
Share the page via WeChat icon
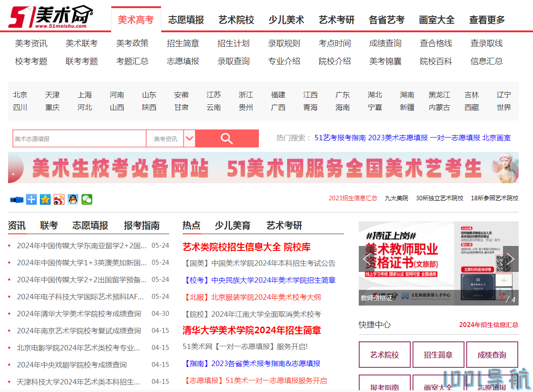coord(86,199)
